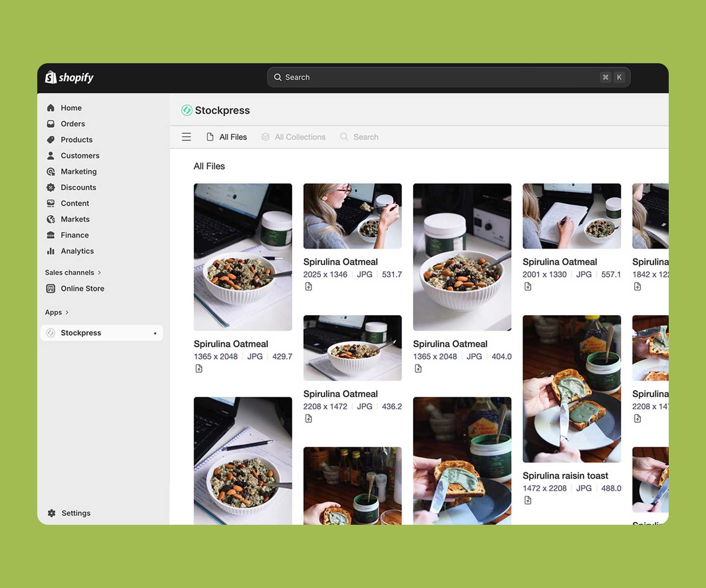Click the Markets globe icon
This screenshot has height=588, width=706.
50,220
